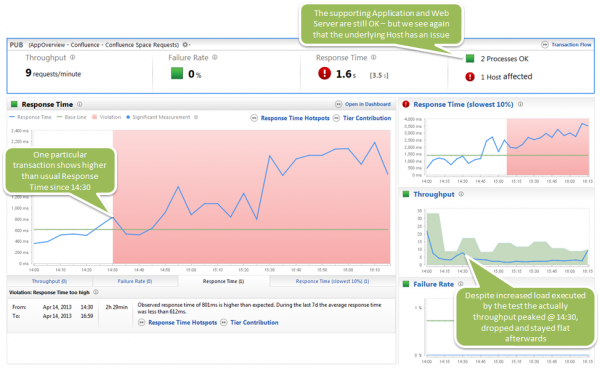Click the green icon beside 2 Processes OK

(470, 59)
